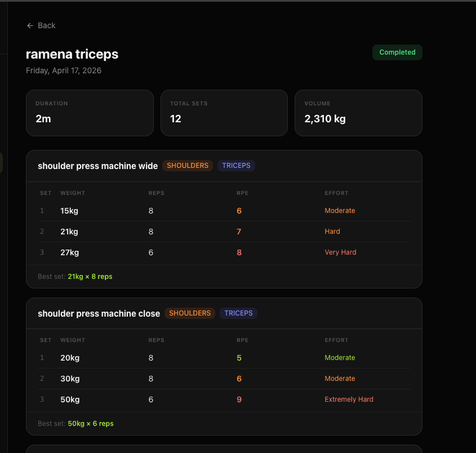
Task: Select the 15kg set row
Action: pyautogui.click(x=224, y=211)
